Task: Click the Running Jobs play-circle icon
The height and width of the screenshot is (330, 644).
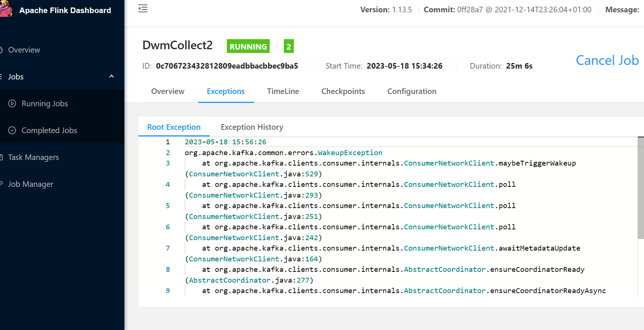Action: click(x=12, y=104)
